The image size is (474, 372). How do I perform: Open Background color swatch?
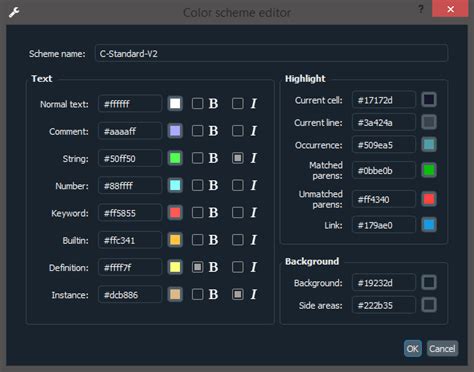click(429, 283)
